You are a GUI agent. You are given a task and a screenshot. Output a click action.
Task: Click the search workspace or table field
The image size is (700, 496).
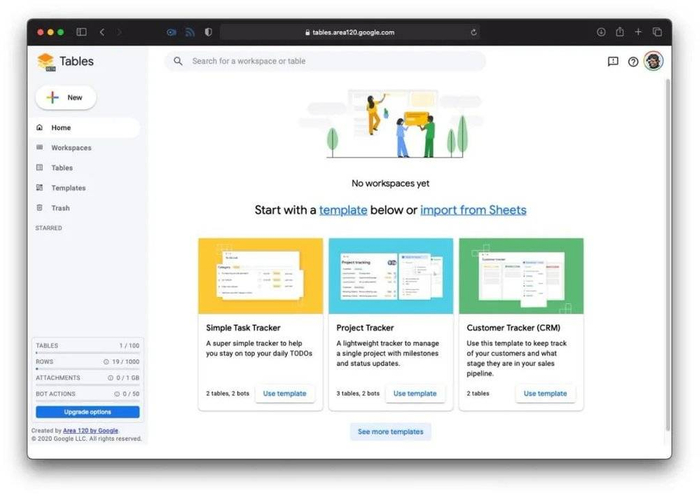[x=325, y=61]
